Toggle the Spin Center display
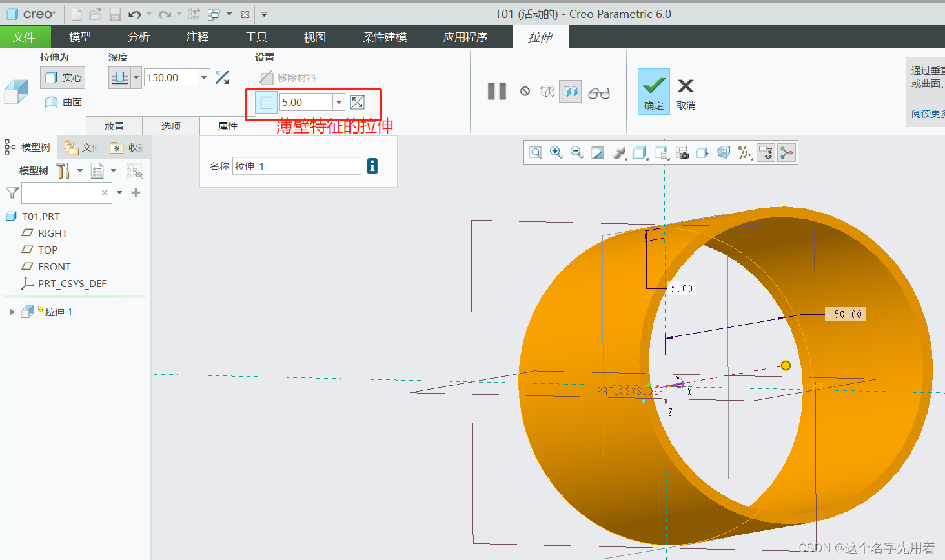 (786, 152)
